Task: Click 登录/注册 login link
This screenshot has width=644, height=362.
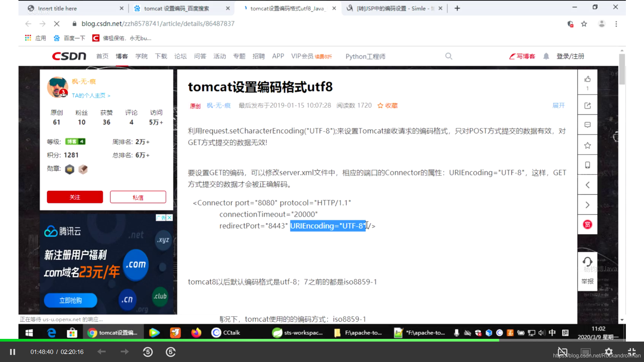Action: coord(570,56)
